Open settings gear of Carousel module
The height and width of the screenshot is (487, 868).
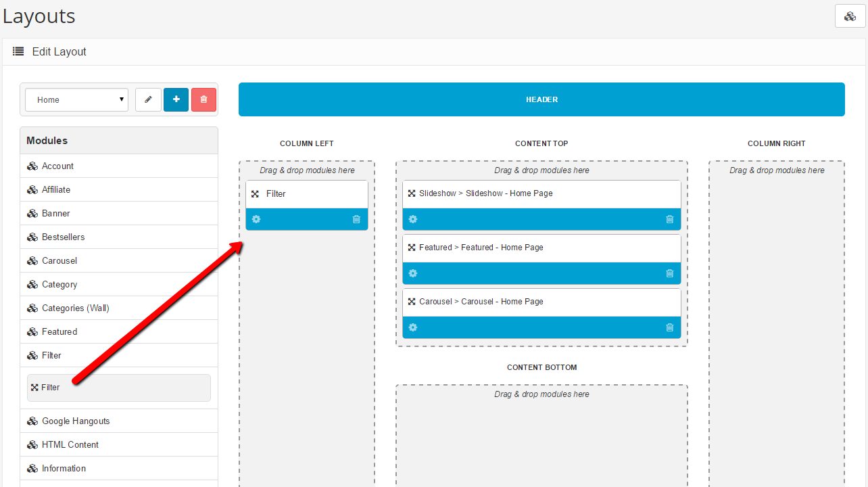pyautogui.click(x=413, y=327)
